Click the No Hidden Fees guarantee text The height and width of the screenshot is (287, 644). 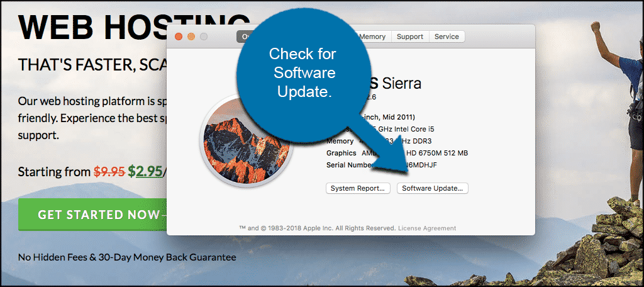(x=127, y=257)
